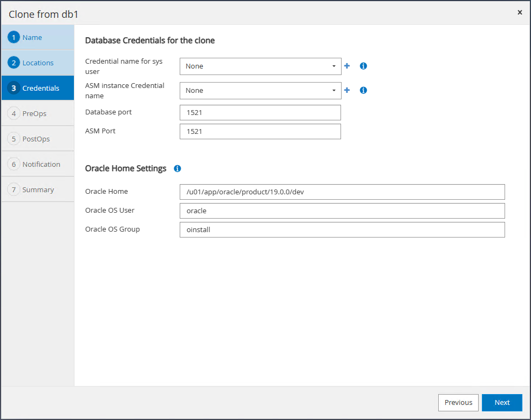This screenshot has width=531, height=420.
Task: Go to the Name step
Action: pos(37,37)
